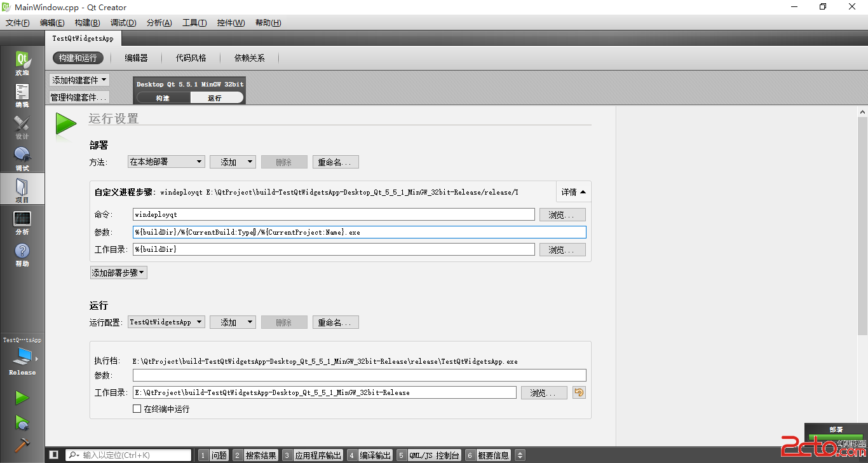Select Projects mode icon

[x=22, y=190]
